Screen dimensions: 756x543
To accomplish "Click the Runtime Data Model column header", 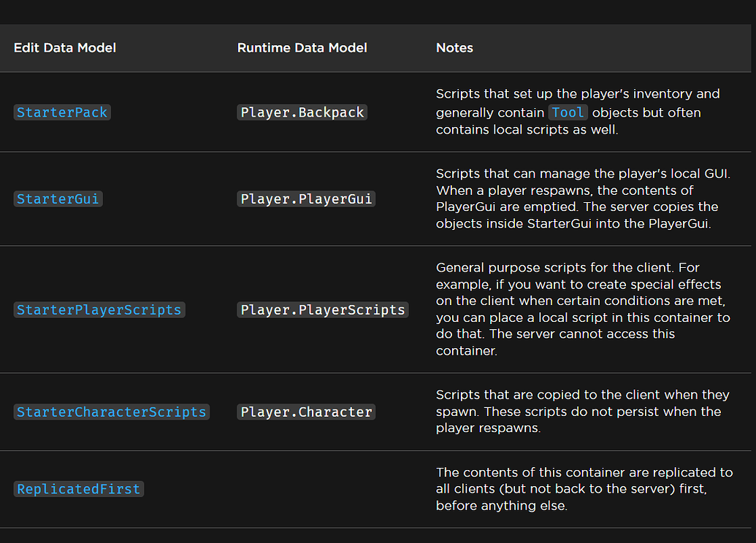I will [302, 47].
